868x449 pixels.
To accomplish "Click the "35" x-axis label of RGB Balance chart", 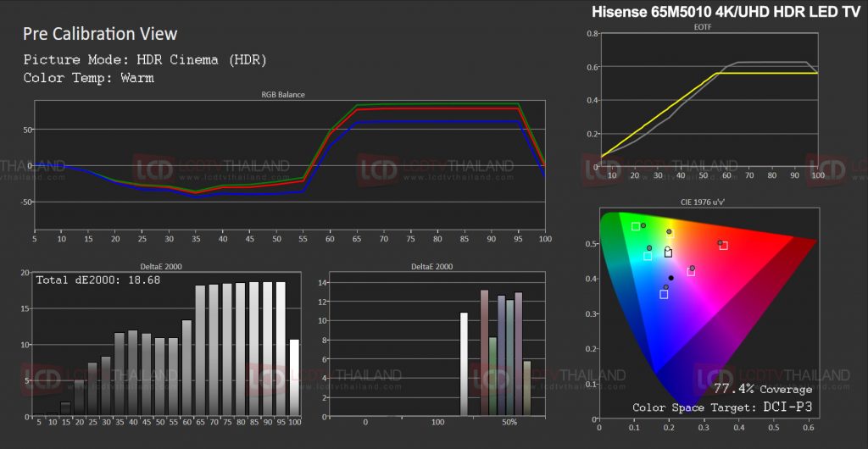I will tap(195, 240).
